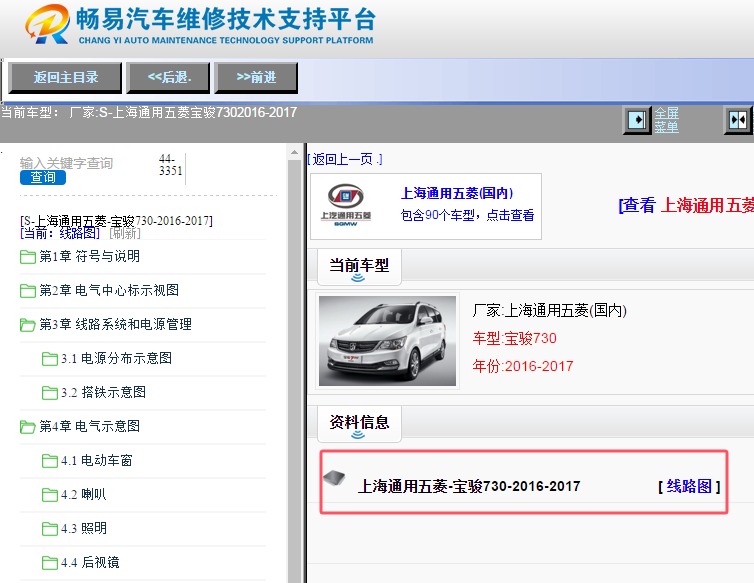Open 3.2 搭铁示意图 entry
The width and height of the screenshot is (754, 583).
[103, 393]
